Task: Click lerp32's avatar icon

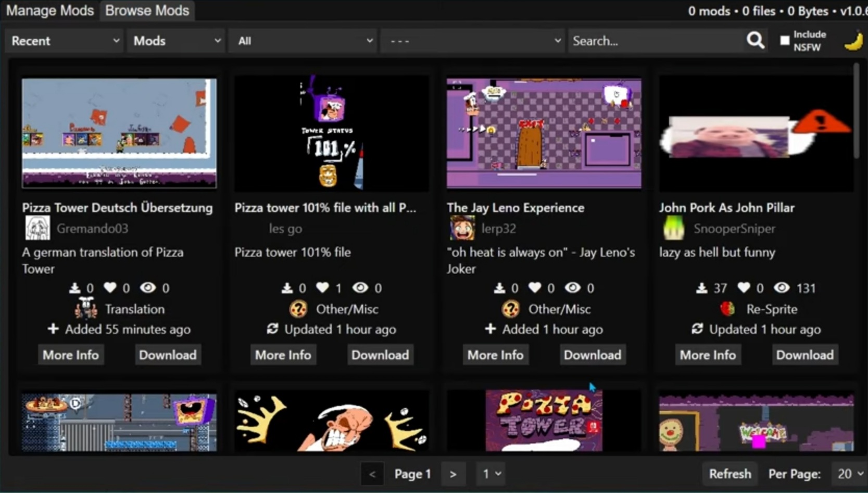Action: (462, 228)
